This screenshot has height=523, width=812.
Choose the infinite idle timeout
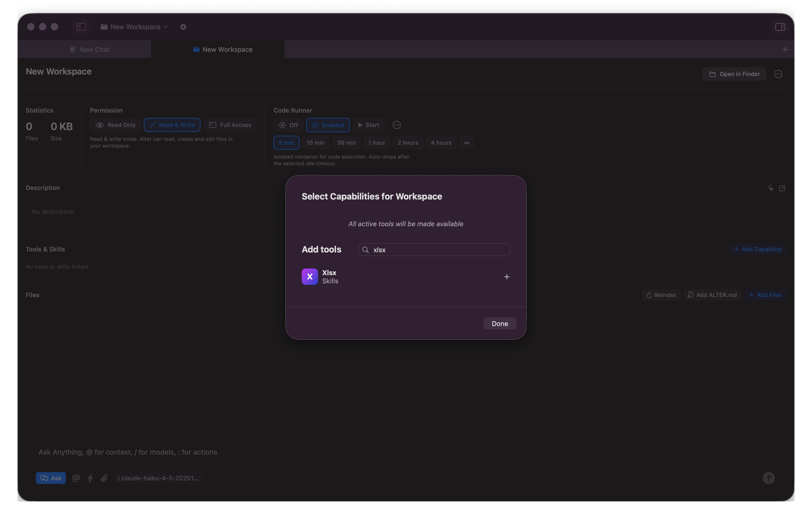pos(467,143)
